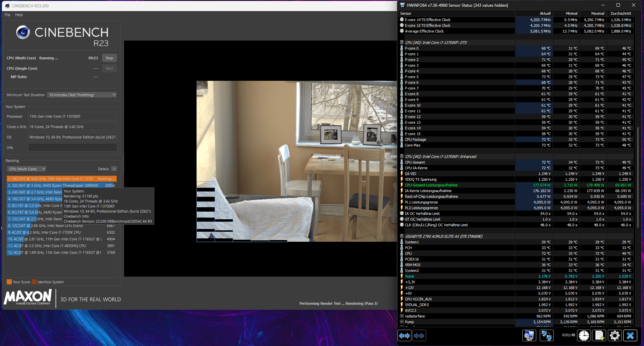Open Cinebench File menu
This screenshot has width=644, height=346.
pos(7,15)
